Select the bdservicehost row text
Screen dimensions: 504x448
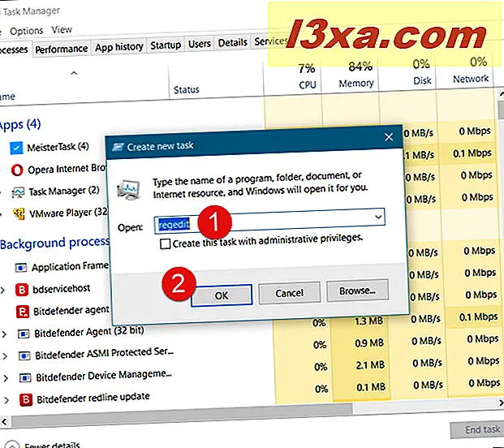click(62, 289)
